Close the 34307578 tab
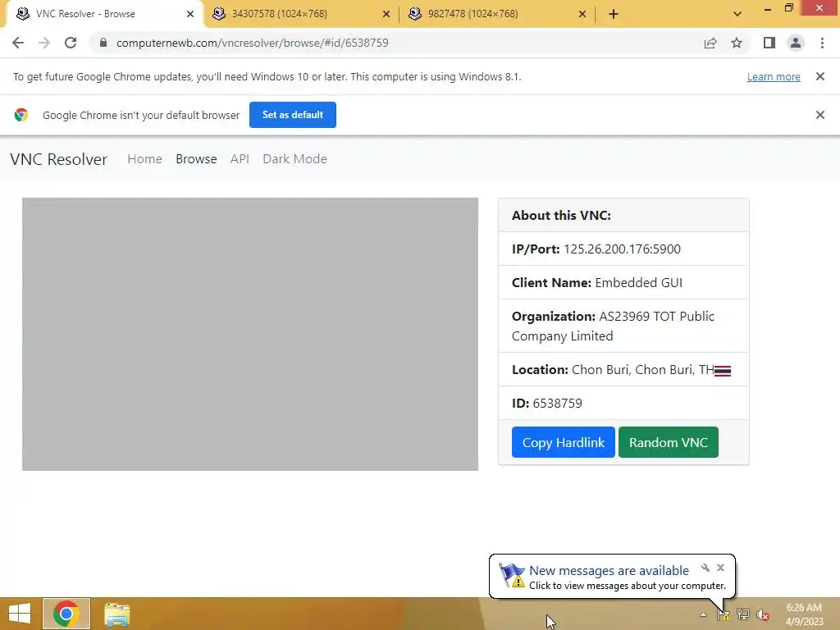The image size is (840, 630). click(x=386, y=14)
